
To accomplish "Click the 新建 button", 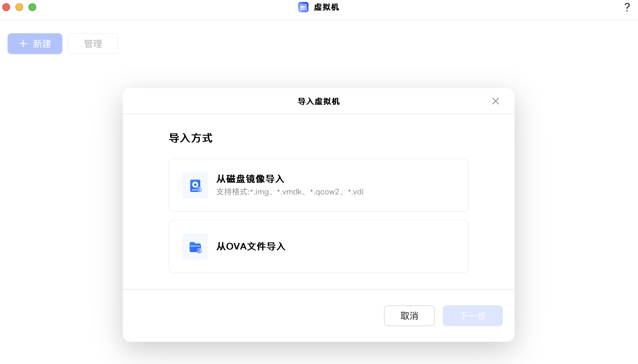I will tap(35, 44).
